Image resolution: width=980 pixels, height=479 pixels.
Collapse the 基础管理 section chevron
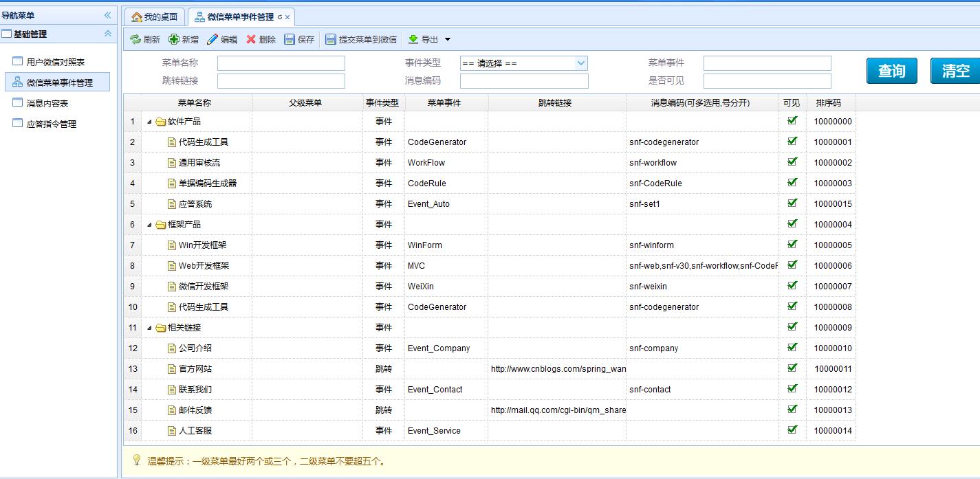pos(107,34)
